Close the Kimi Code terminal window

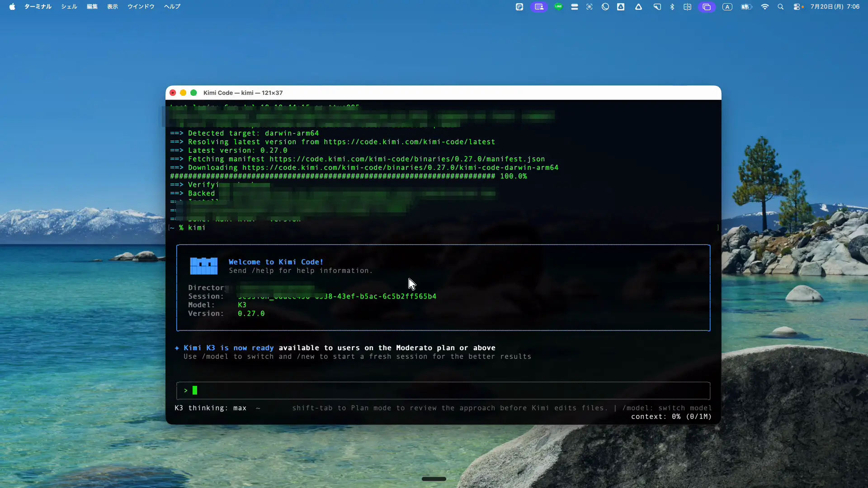(173, 93)
